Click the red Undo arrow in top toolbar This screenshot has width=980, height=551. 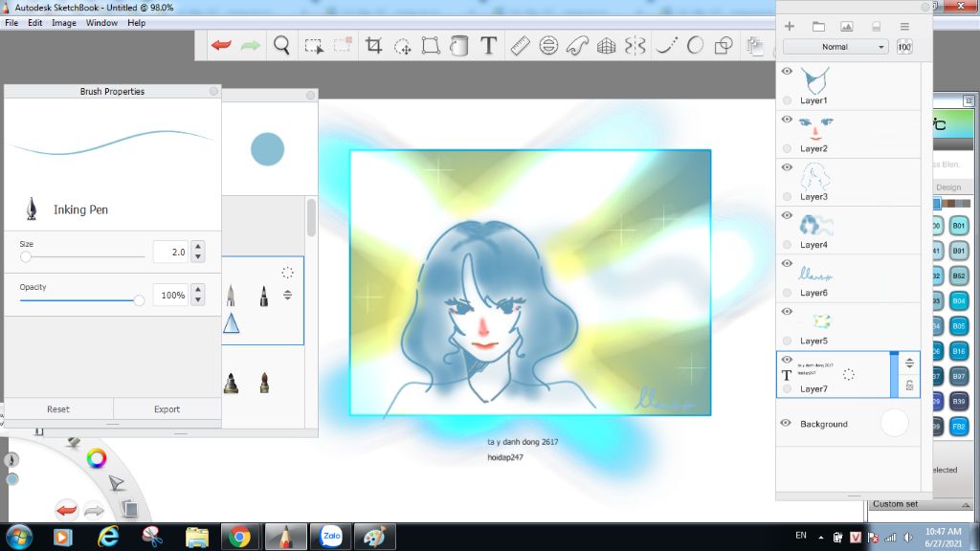tap(221, 45)
